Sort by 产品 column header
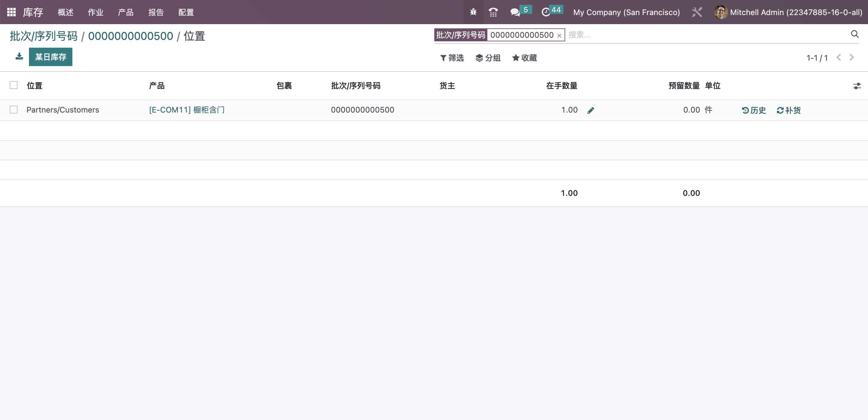Screen dimensions: 868x420 coord(157,86)
